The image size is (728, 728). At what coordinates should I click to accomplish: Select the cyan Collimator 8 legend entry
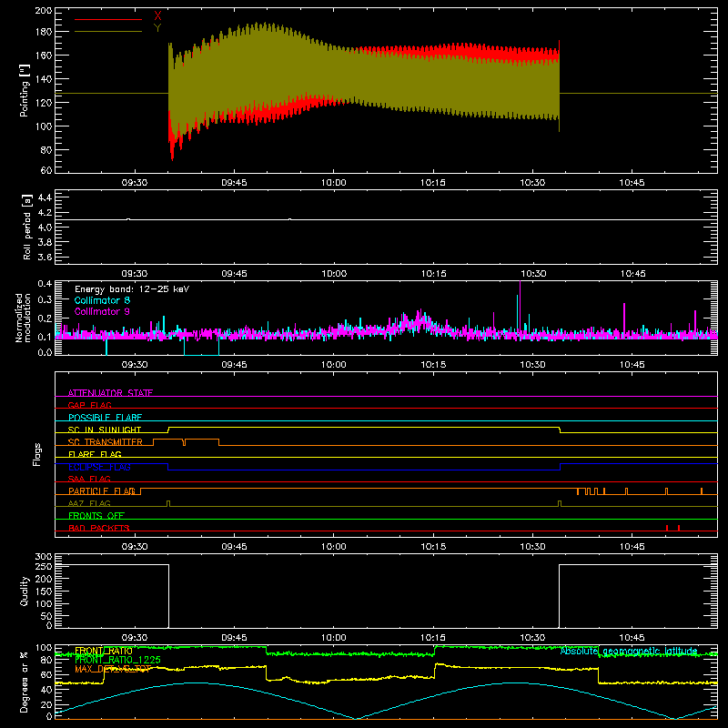pyautogui.click(x=102, y=300)
